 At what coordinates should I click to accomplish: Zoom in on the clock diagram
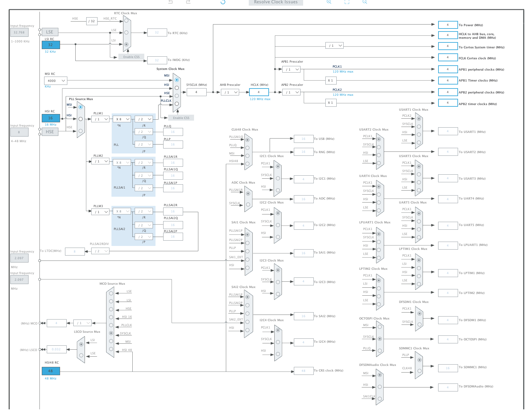pos(329,2)
